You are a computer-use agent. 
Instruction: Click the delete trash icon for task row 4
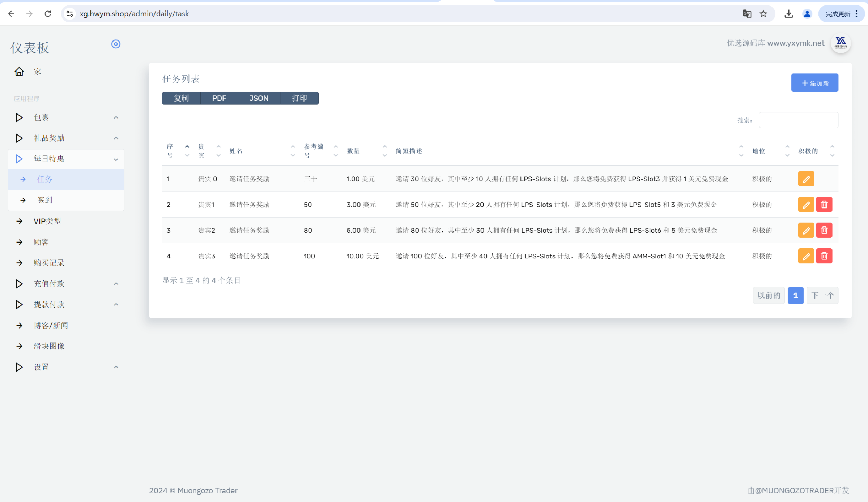coord(824,256)
